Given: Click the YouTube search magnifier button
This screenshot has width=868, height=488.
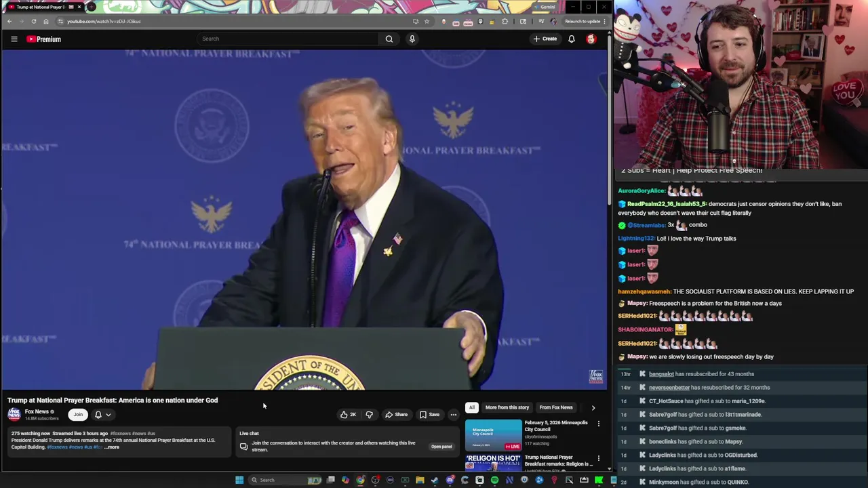Looking at the screenshot, I should [x=389, y=39].
